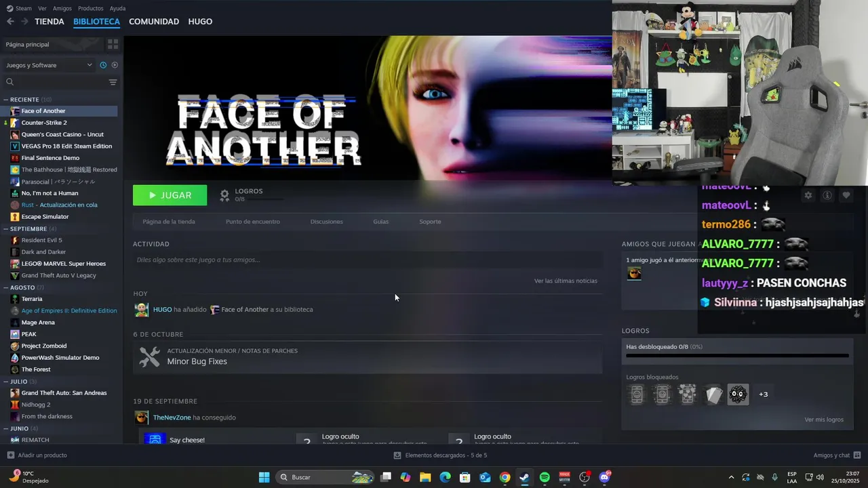Viewport: 868px width, 488px height.
Task: Collapse the AGOSTO section
Action: pos(6,287)
